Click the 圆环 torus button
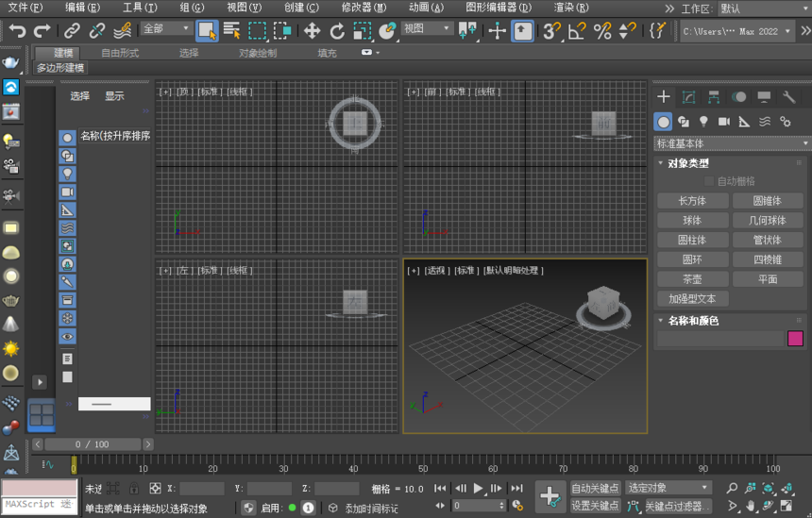812x518 pixels. coord(692,259)
